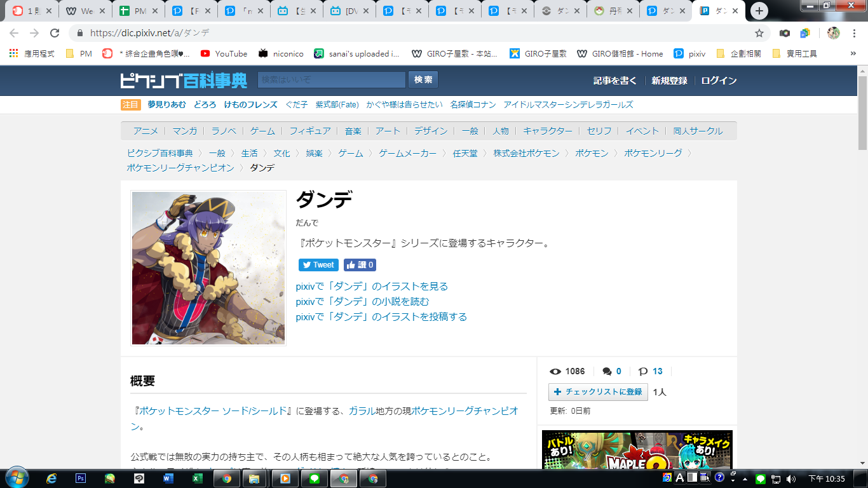Viewport: 868px width, 488px height.
Task: Select the アニメ category
Action: 146,131
